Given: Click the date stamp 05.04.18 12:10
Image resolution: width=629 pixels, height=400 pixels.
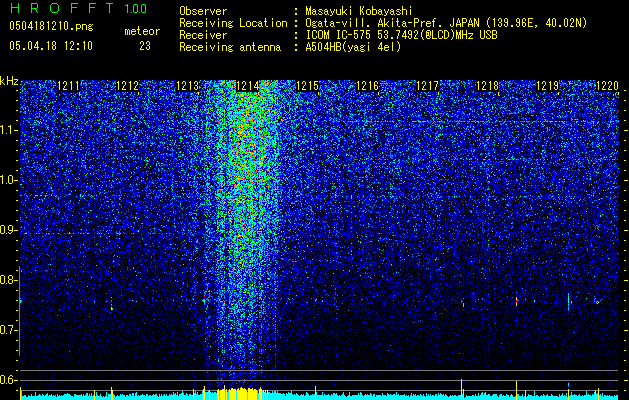Looking at the screenshot, I should pos(51,46).
